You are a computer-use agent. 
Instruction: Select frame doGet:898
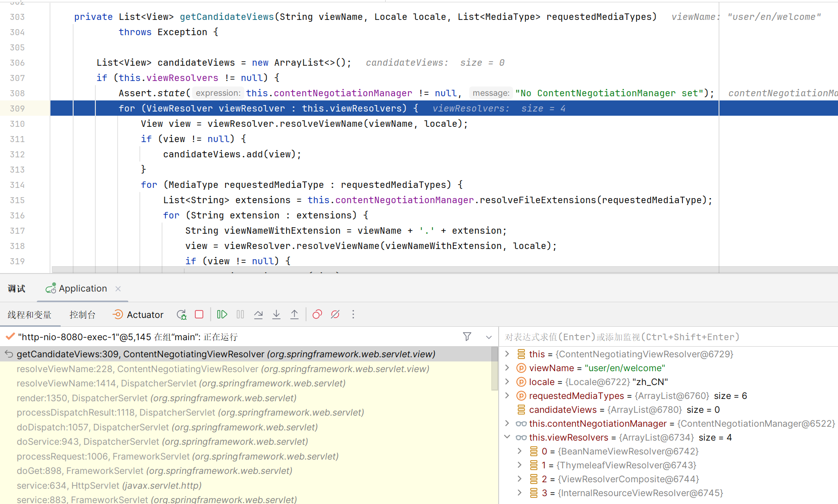tap(246, 471)
